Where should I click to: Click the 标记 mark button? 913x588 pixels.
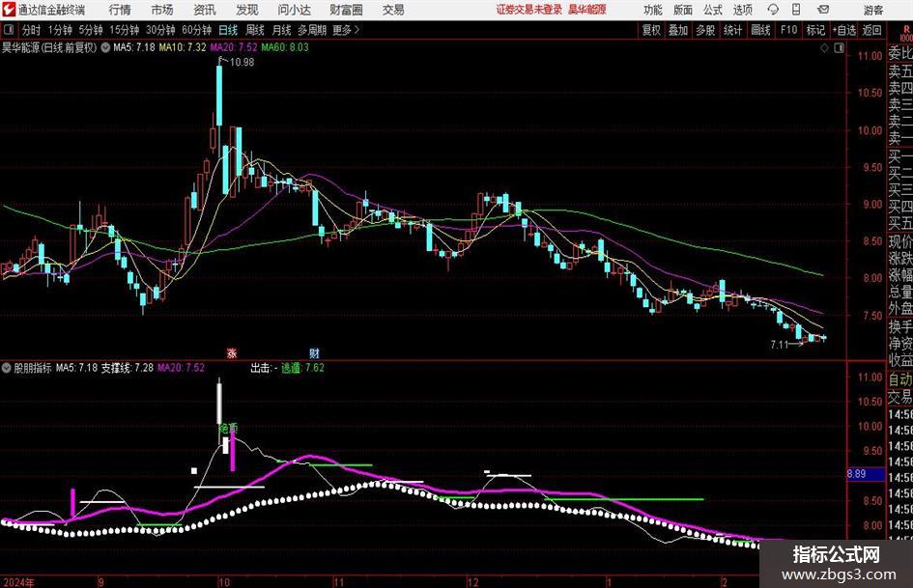click(815, 30)
